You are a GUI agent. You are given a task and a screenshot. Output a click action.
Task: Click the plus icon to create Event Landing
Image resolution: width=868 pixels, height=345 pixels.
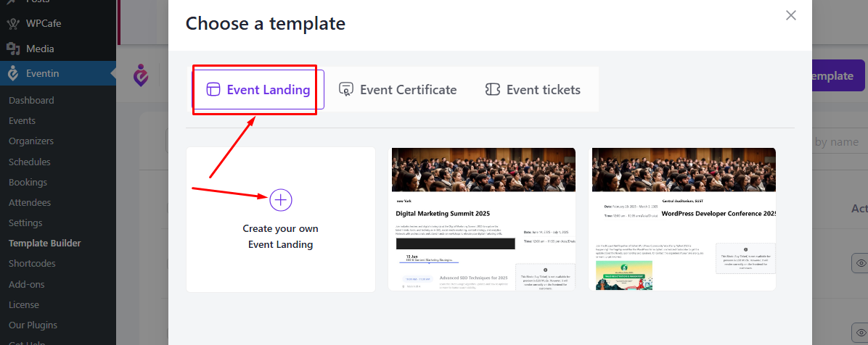click(281, 199)
